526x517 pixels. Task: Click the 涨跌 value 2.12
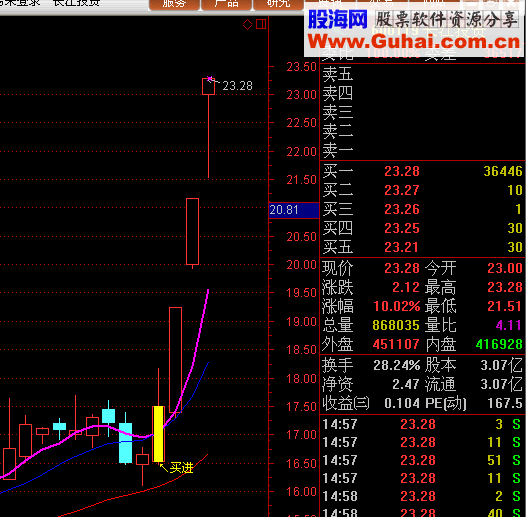[x=406, y=288]
